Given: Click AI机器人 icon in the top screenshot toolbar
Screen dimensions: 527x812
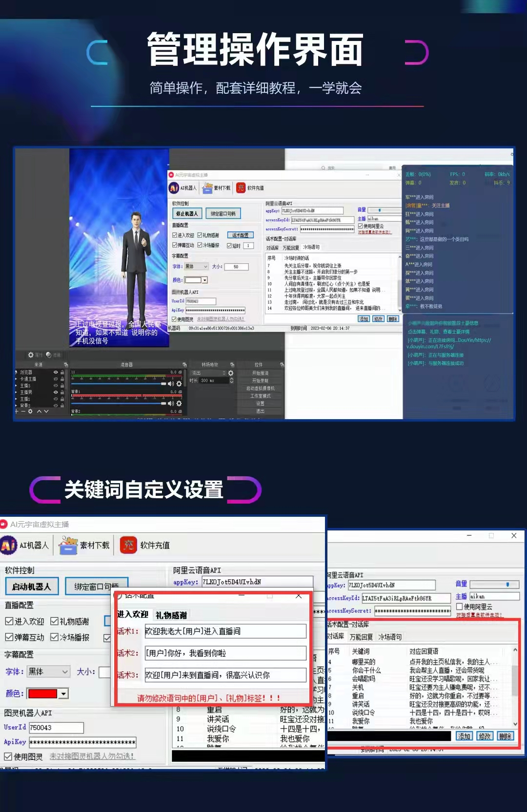Looking at the screenshot, I should tap(174, 188).
